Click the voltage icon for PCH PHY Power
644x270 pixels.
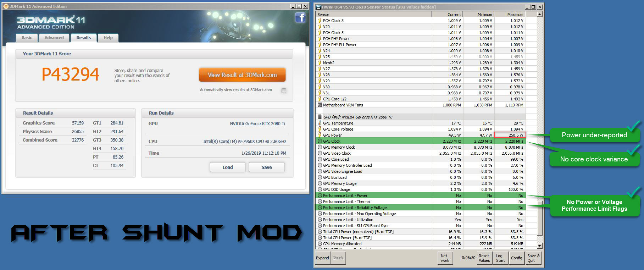pos(320,39)
